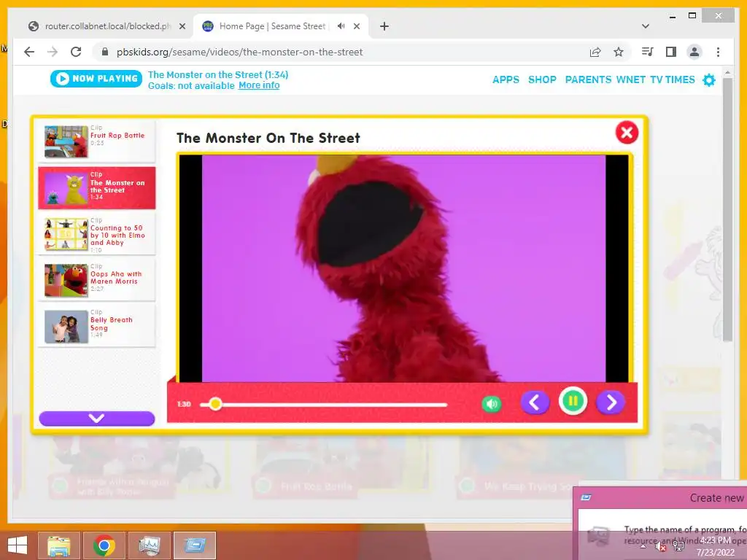Pause the video with the green pause button
This screenshot has height=560, width=747.
click(573, 402)
